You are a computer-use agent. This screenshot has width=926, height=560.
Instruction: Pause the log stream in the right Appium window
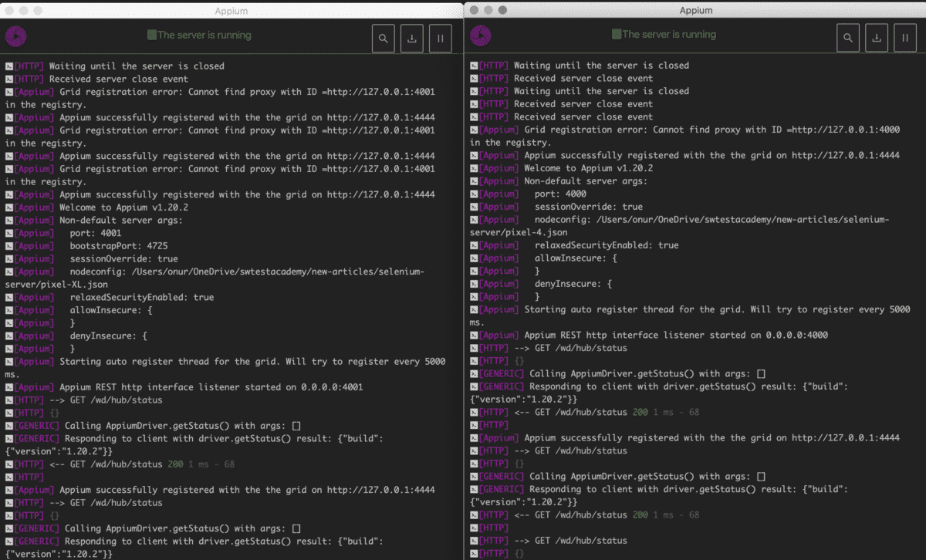pyautogui.click(x=904, y=37)
